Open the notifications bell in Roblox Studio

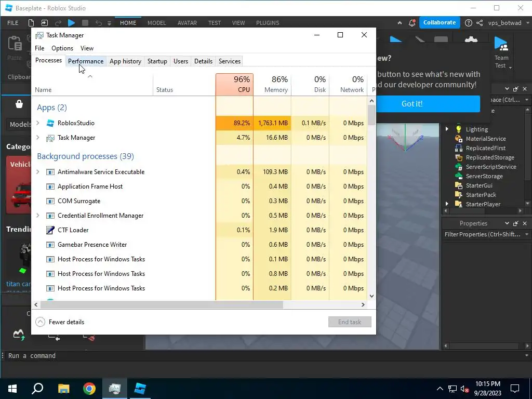412,23
